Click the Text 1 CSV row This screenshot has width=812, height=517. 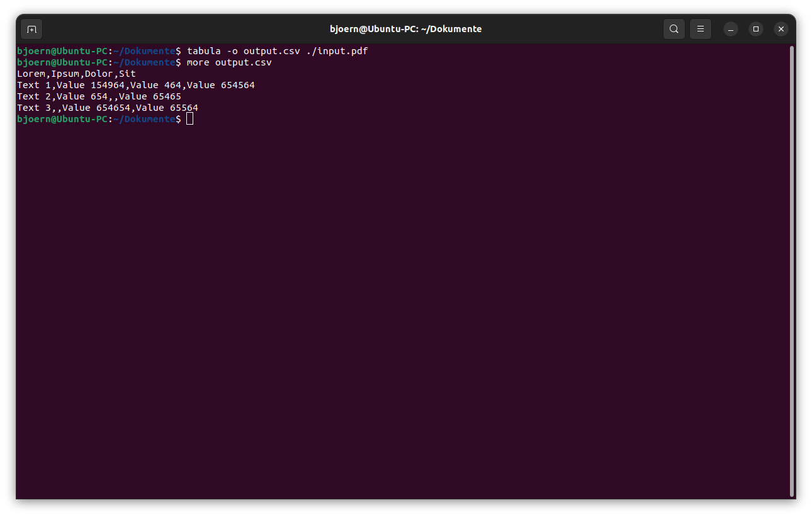coord(135,84)
